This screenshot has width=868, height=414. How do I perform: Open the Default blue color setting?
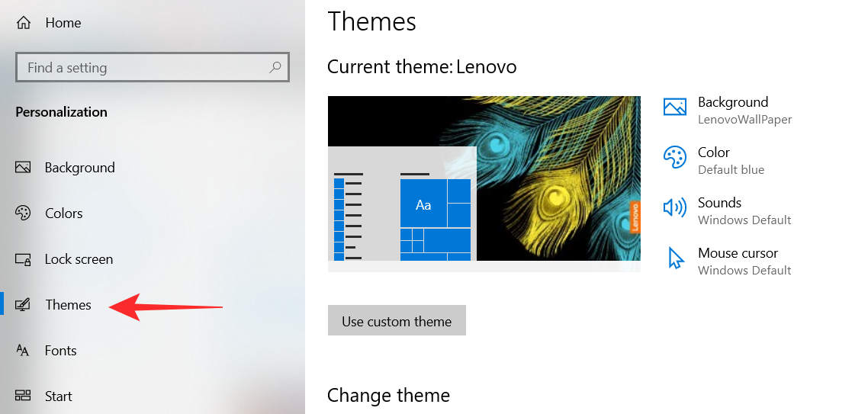tap(731, 170)
